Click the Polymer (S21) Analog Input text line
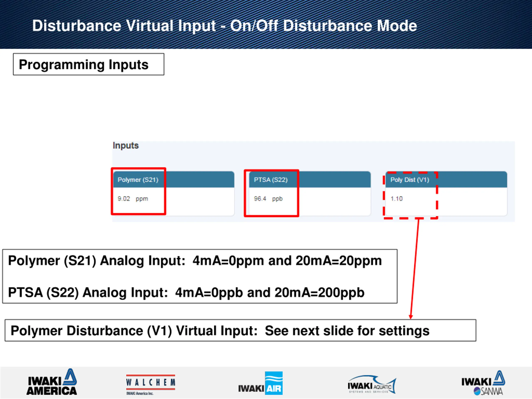Viewport: 532px width, 399px height. click(x=195, y=260)
